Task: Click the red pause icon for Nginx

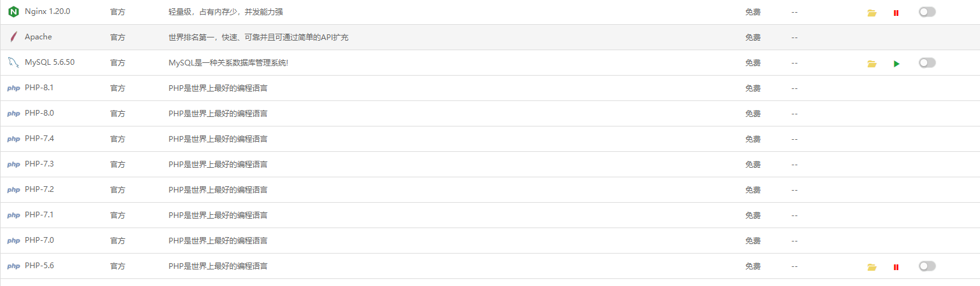Action: tap(896, 13)
